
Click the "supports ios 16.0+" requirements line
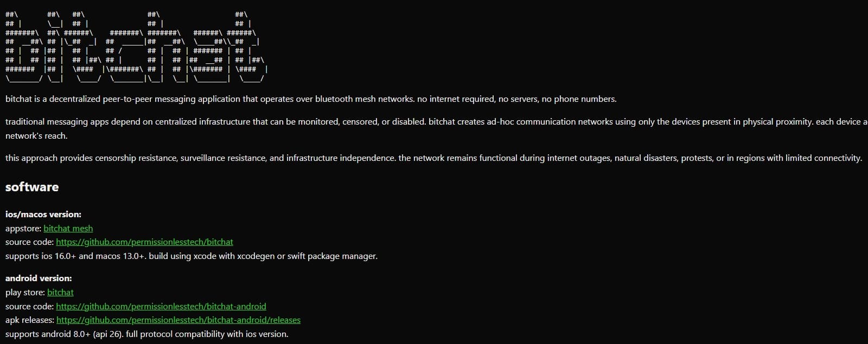(191, 256)
